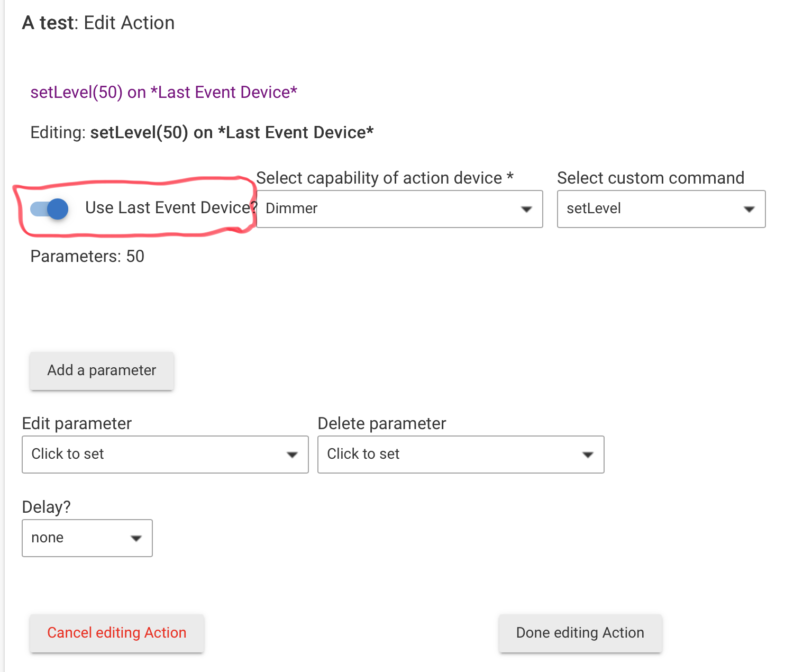This screenshot has width=785, height=672.
Task: Click Cancel editing Action
Action: 117,633
